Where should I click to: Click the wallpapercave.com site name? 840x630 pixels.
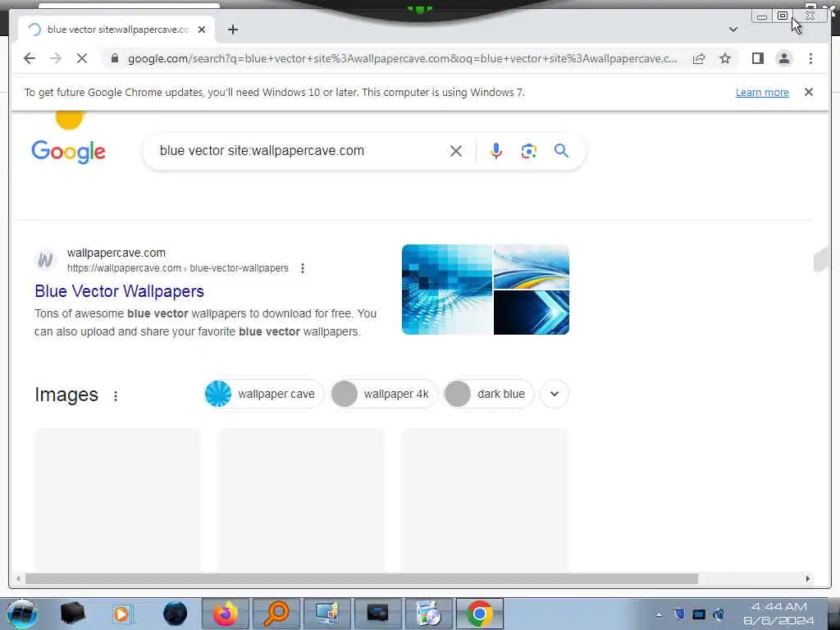click(116, 253)
